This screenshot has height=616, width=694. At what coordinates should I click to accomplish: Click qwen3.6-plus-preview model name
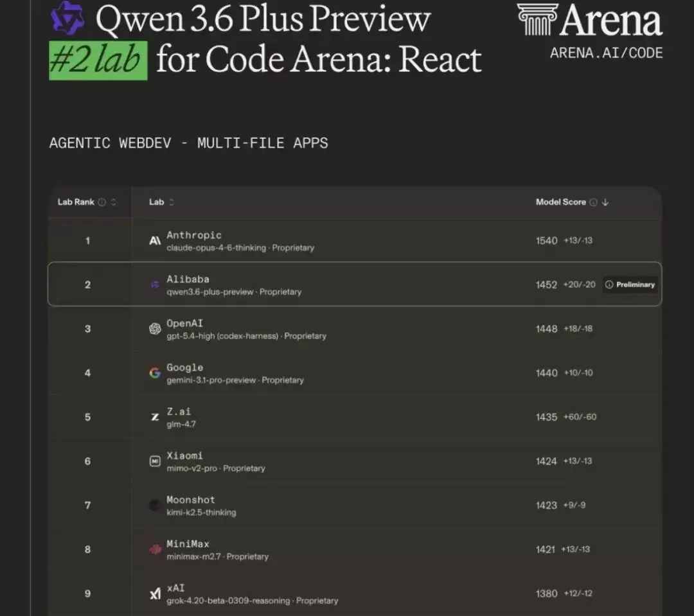[x=209, y=292]
